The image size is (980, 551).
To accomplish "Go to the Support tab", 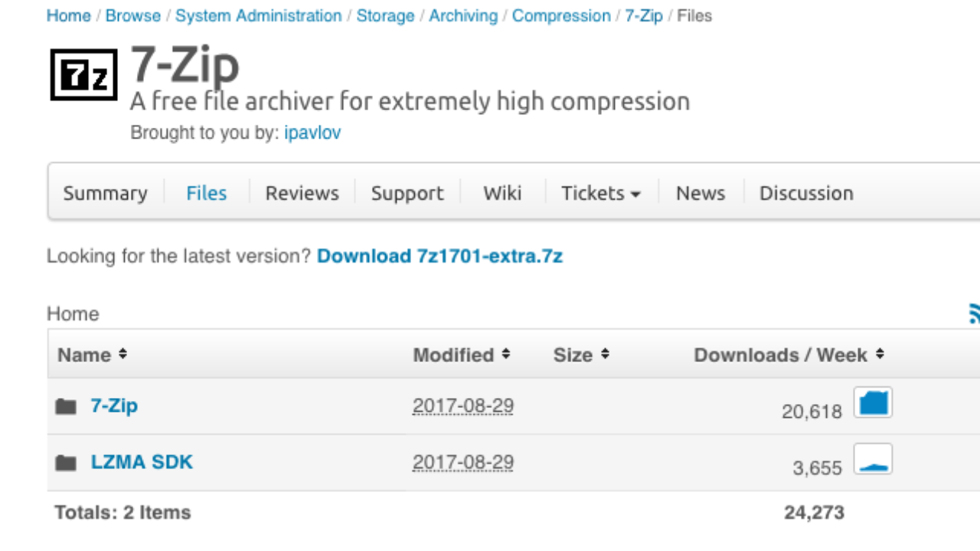I will (407, 194).
